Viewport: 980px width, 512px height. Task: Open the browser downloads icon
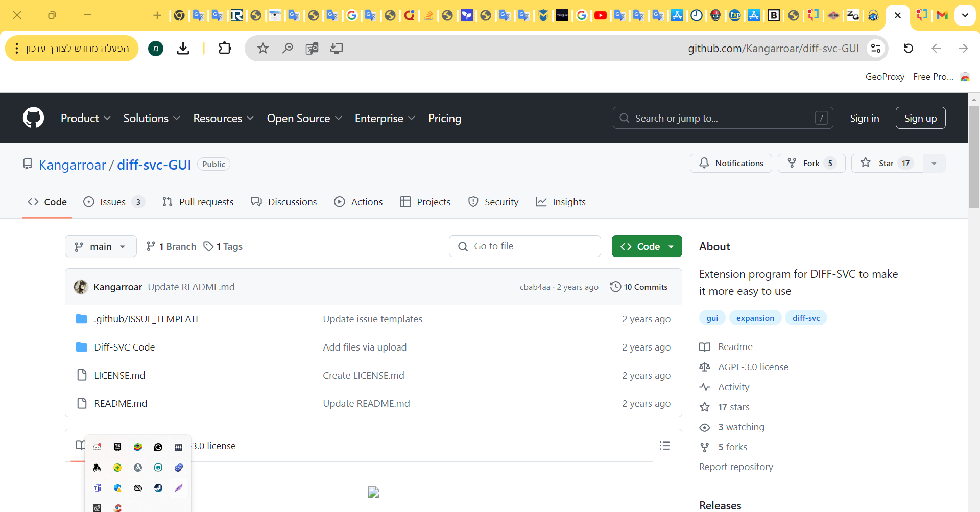(183, 48)
